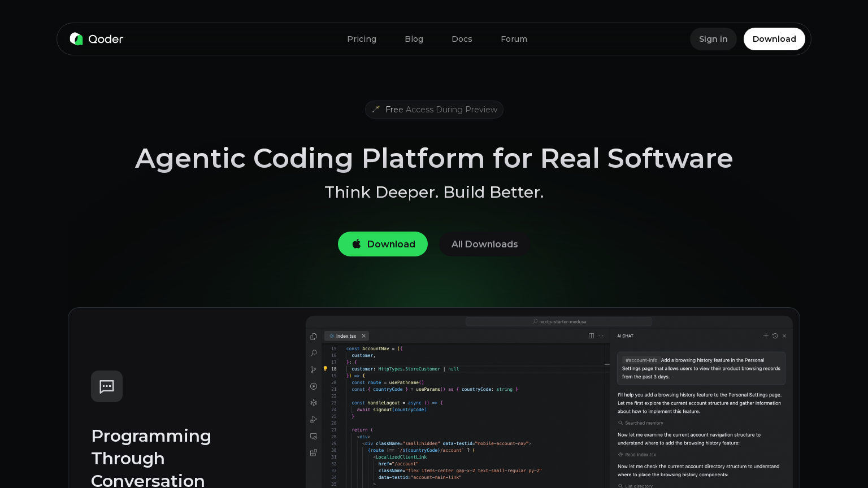This screenshot has height=488, width=868.
Task: Open editor more actions ellipsis menu
Action: pos(601,336)
